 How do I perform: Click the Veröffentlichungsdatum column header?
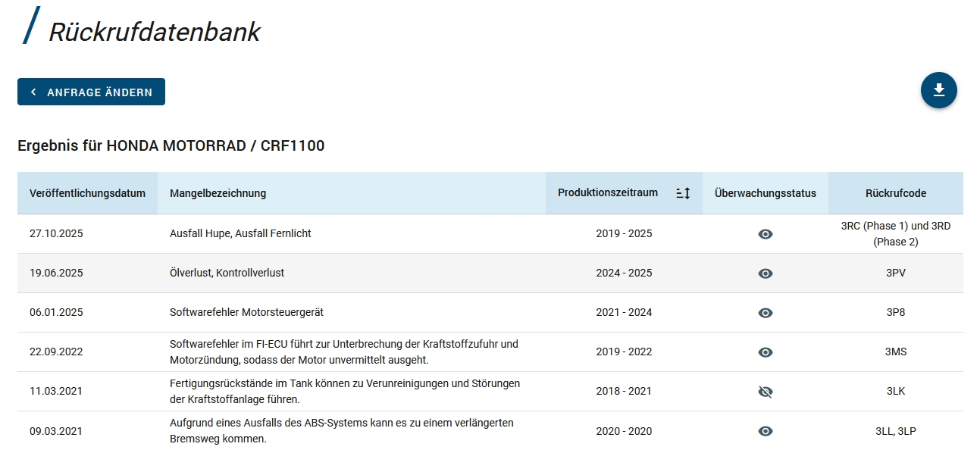point(87,193)
